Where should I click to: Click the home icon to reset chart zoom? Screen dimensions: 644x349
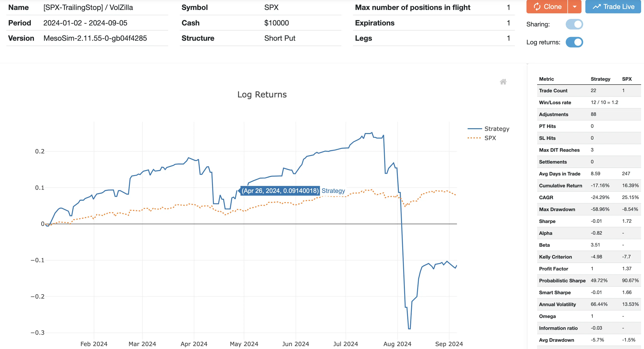(x=503, y=82)
